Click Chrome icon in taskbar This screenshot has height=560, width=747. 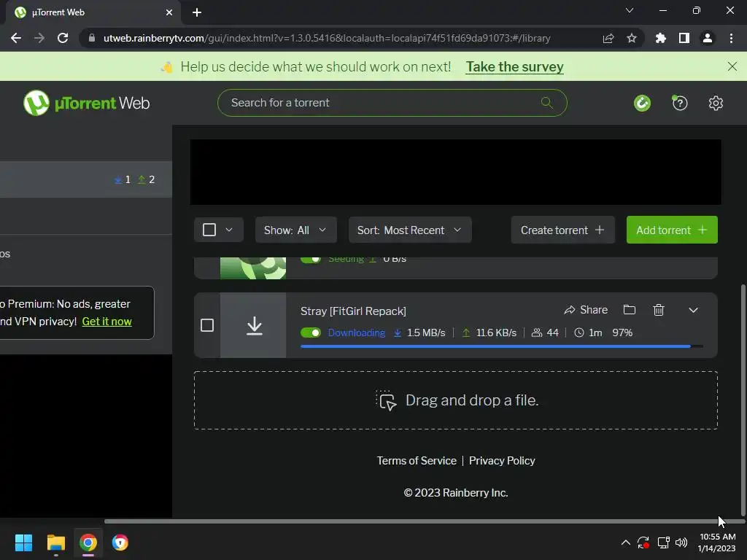(88, 542)
